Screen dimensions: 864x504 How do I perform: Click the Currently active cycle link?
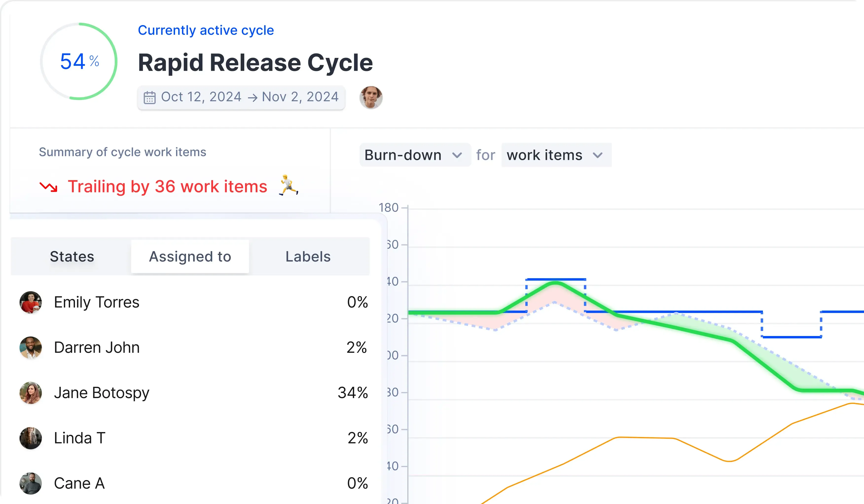click(206, 30)
